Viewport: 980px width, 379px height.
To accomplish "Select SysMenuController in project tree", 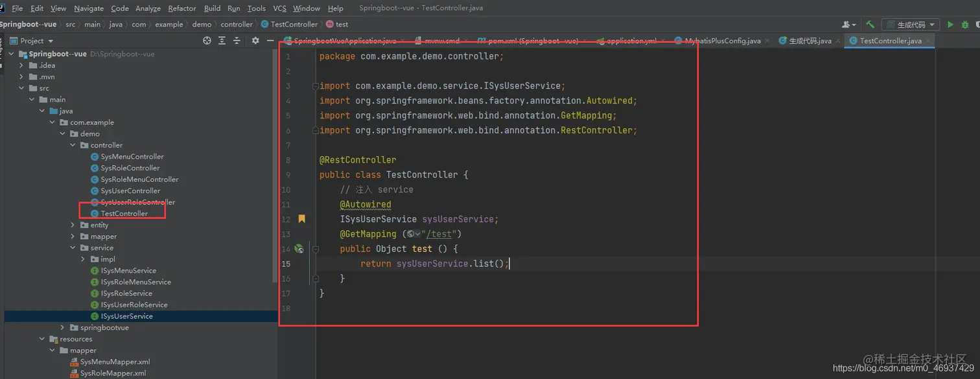I will (132, 156).
